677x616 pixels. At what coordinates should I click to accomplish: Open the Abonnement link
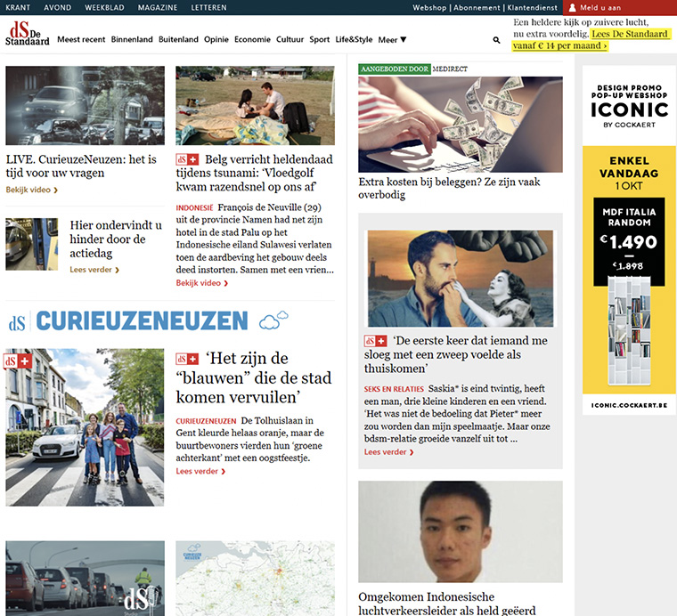click(477, 7)
